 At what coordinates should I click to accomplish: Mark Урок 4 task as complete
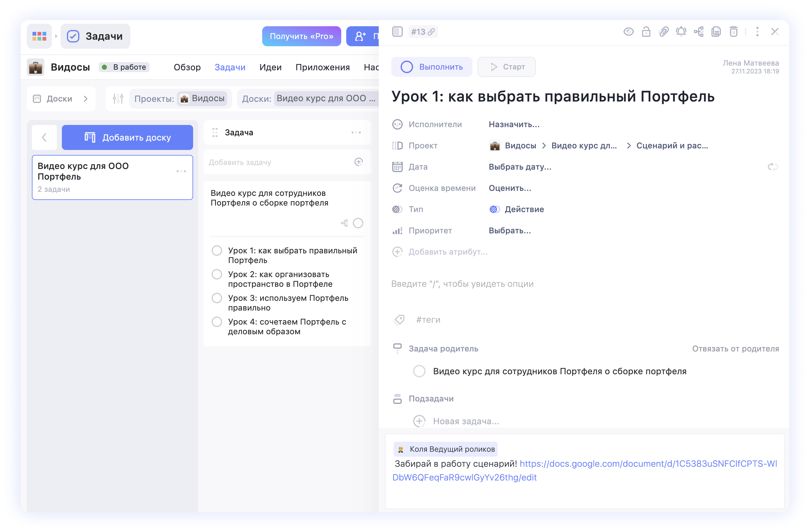pos(217,322)
